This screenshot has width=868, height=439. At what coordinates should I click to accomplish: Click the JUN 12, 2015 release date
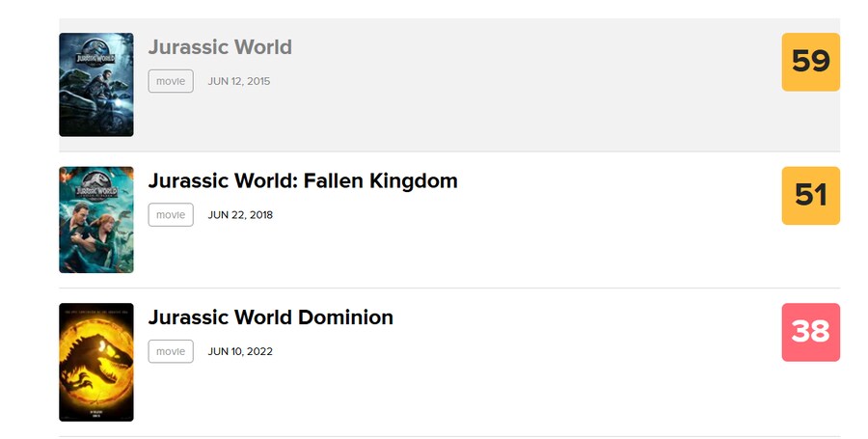click(x=239, y=81)
